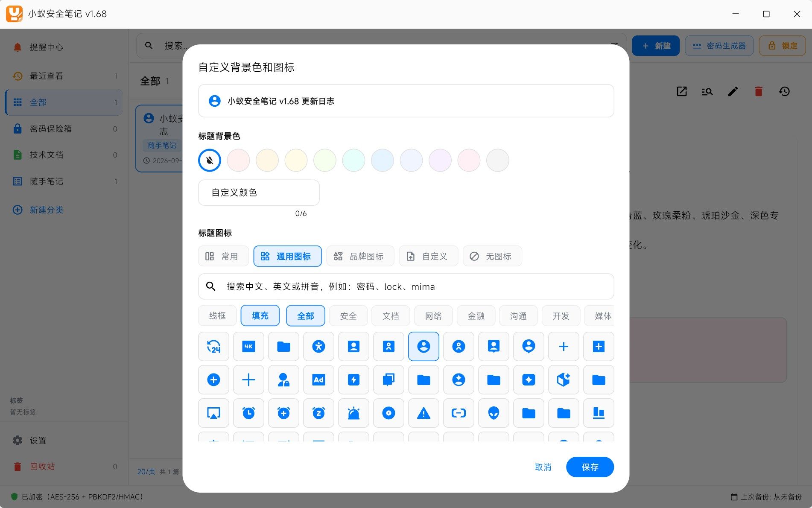The width and height of the screenshot is (812, 508).
Task: Open the 通用图标 tab
Action: pyautogui.click(x=287, y=256)
